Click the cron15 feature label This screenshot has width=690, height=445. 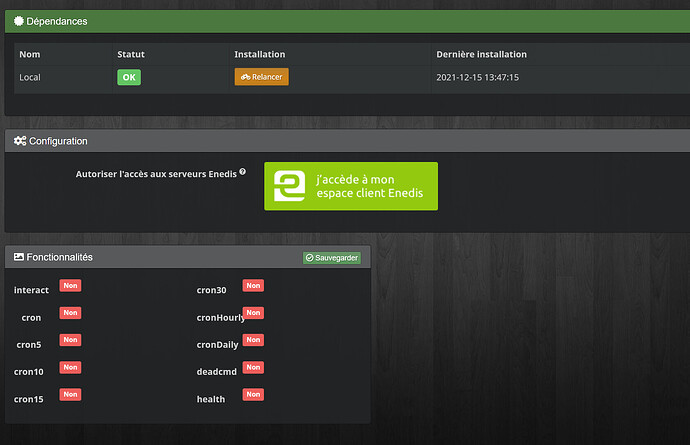click(x=29, y=399)
